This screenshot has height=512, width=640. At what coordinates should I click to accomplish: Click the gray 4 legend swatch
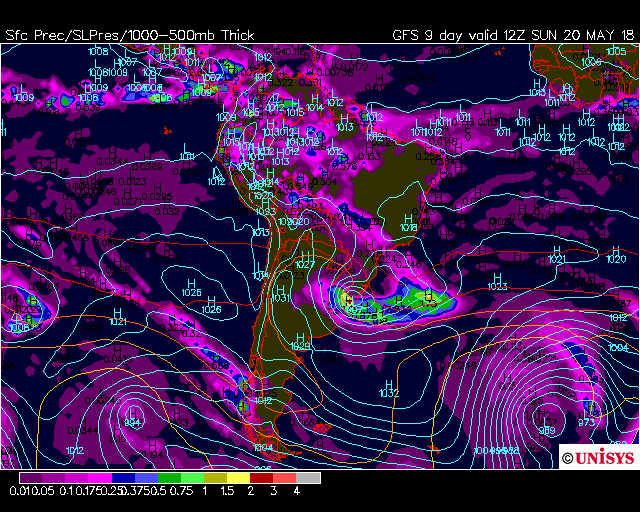click(308, 478)
